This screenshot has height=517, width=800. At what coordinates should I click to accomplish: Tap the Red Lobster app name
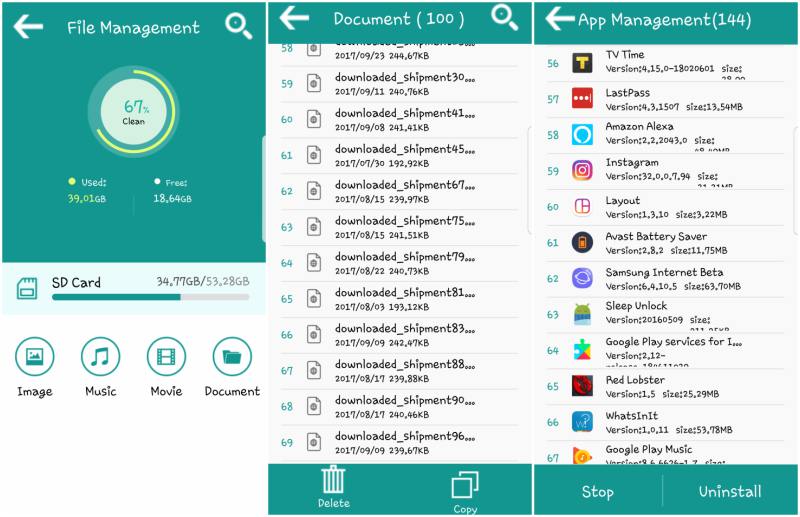click(x=635, y=380)
